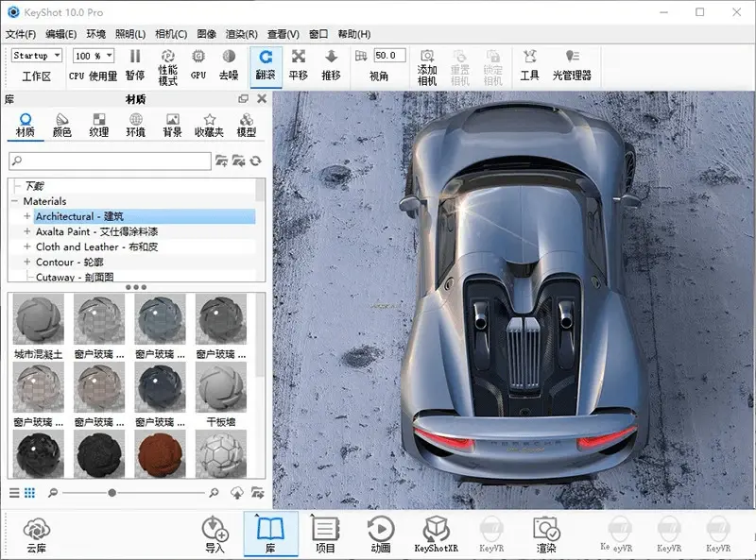Open the Startup workspace dropdown
The height and width of the screenshot is (560, 756).
[x=37, y=56]
